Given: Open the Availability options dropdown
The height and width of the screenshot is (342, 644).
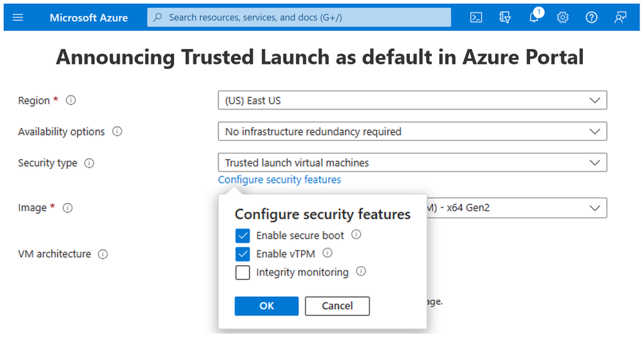Looking at the screenshot, I should [413, 131].
